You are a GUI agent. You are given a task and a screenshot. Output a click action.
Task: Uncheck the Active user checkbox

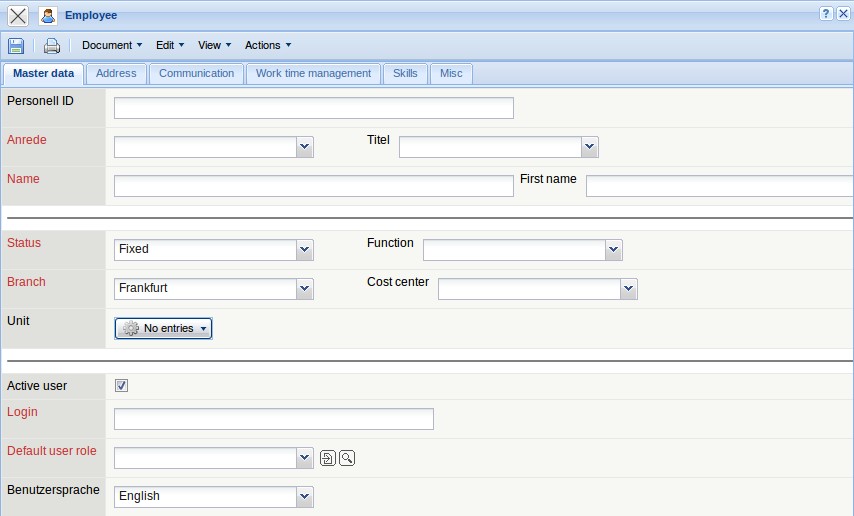point(122,386)
